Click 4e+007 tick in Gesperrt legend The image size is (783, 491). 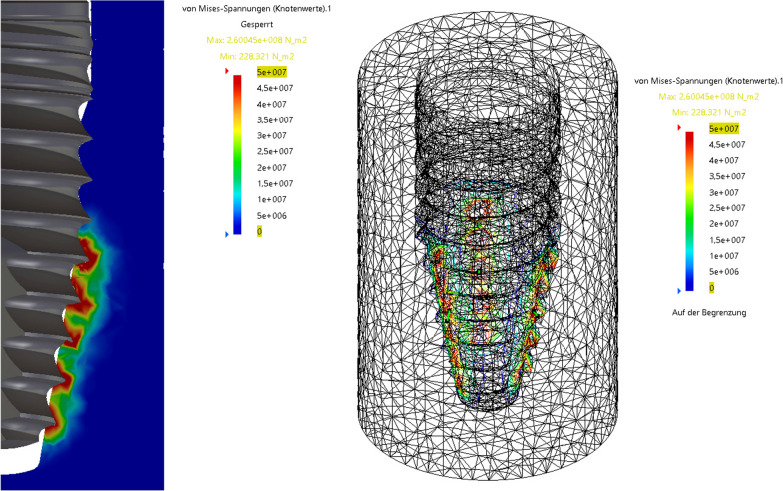pyautogui.click(x=272, y=104)
